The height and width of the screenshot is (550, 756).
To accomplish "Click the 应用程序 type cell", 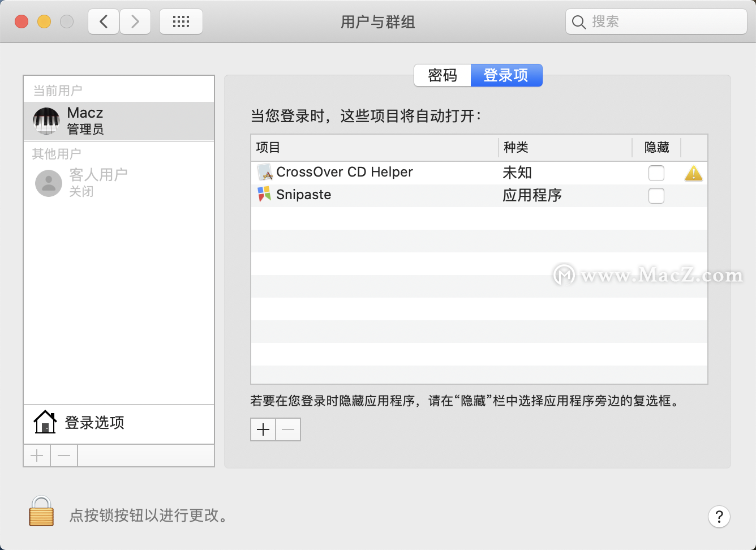I will pos(532,196).
